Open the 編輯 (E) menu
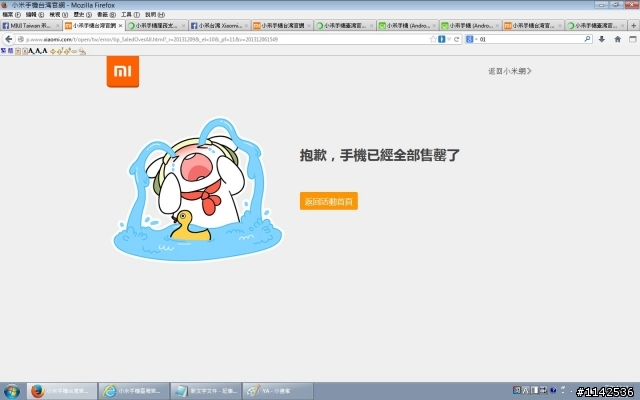 click(x=35, y=15)
